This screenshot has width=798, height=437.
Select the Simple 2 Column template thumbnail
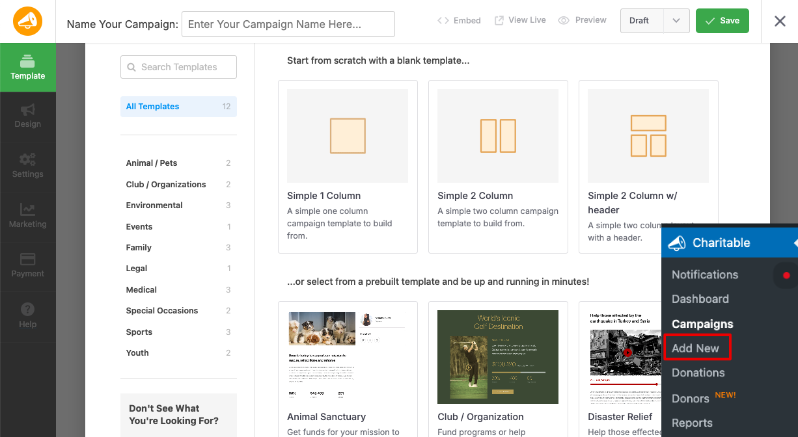point(498,136)
